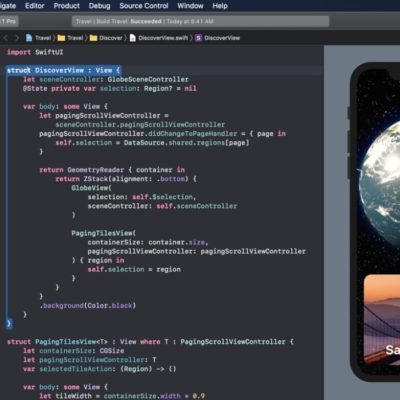Click the code folding ribbon beside DiscoverView struct

[8, 197]
